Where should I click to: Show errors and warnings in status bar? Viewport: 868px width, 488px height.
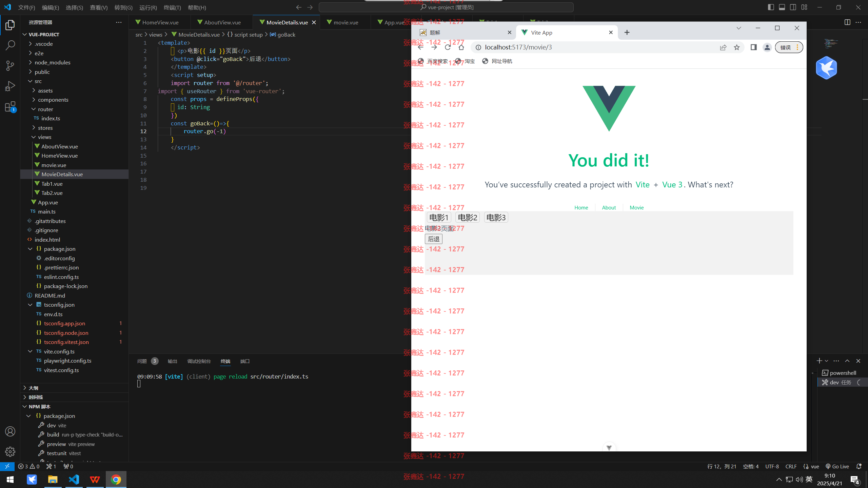(29, 466)
